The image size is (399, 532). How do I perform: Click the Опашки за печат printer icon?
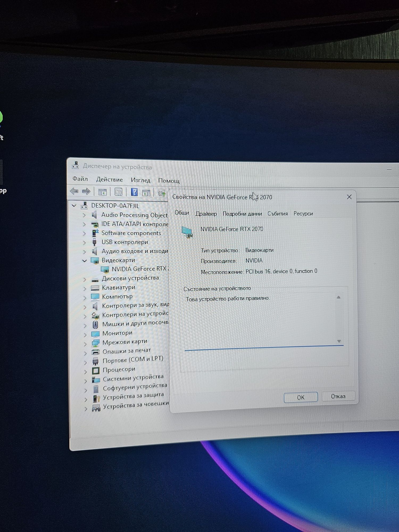tap(96, 352)
